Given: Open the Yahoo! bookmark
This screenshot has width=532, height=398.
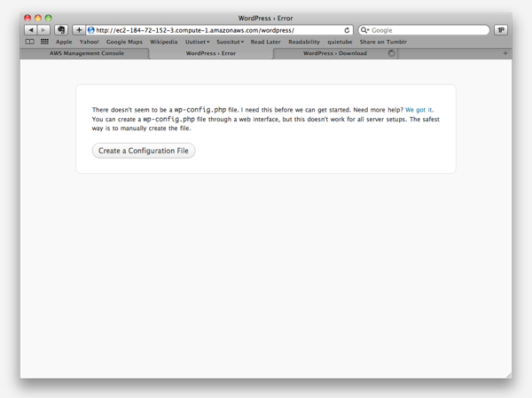Looking at the screenshot, I should tap(90, 42).
